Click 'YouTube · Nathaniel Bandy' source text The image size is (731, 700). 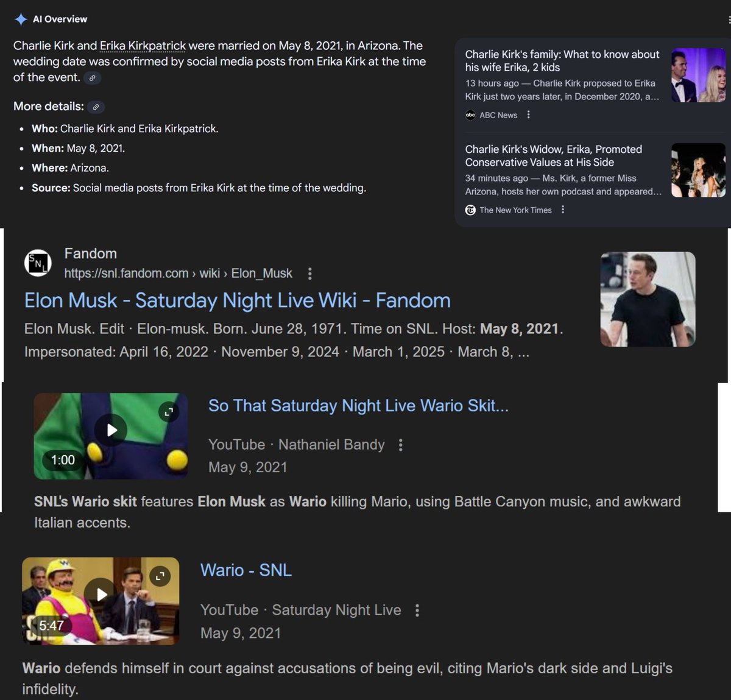pos(297,445)
